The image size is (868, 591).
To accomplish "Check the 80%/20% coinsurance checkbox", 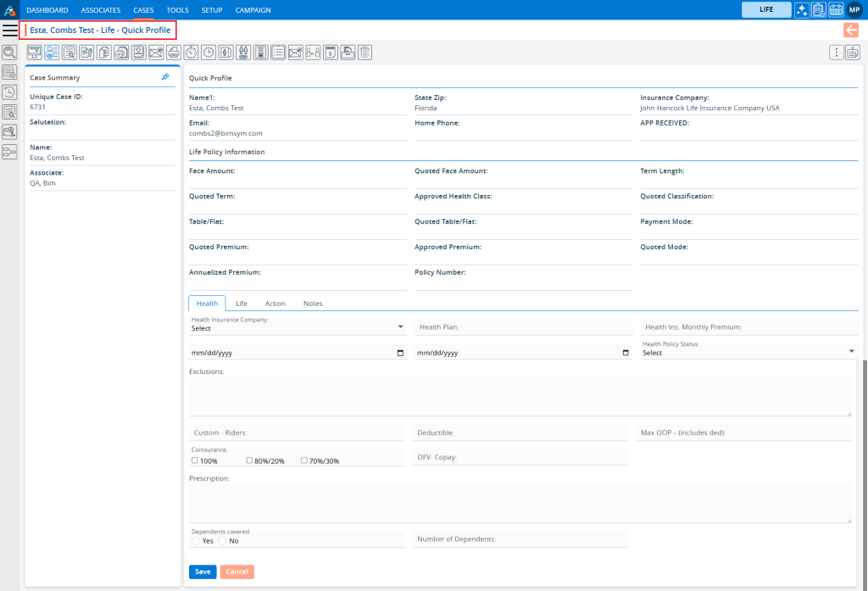I will pos(250,460).
